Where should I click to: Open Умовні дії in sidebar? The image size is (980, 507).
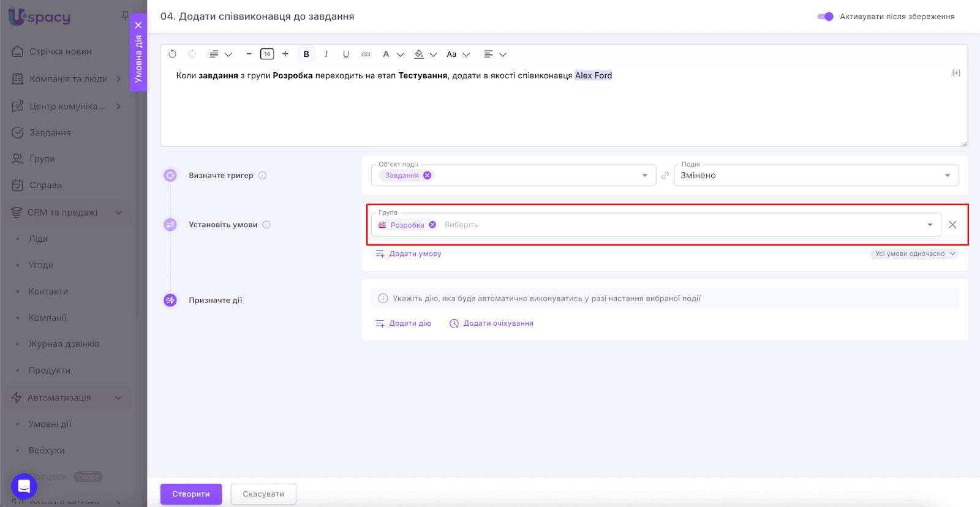coord(50,424)
